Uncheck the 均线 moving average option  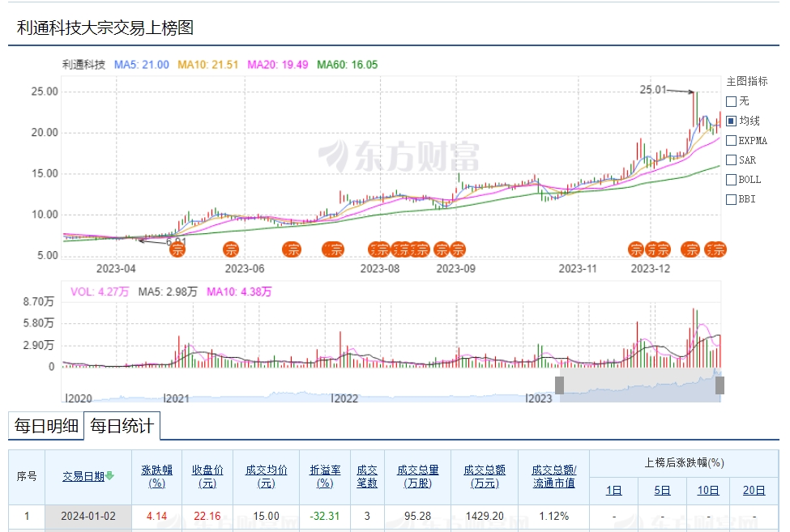click(731, 121)
